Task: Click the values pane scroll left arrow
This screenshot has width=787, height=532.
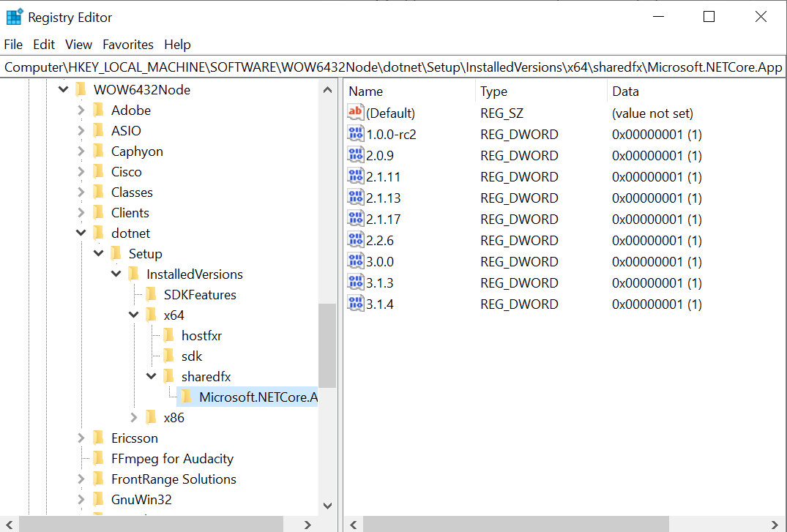Action: pyautogui.click(x=354, y=525)
